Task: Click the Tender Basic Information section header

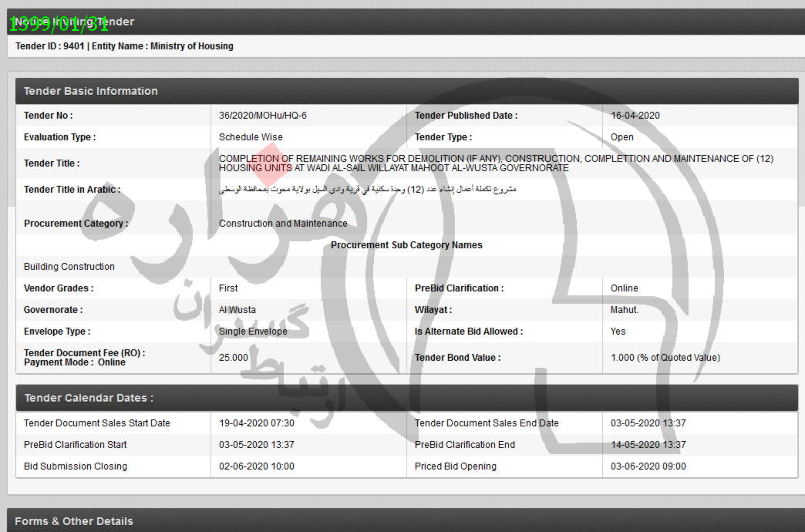Action: click(91, 91)
